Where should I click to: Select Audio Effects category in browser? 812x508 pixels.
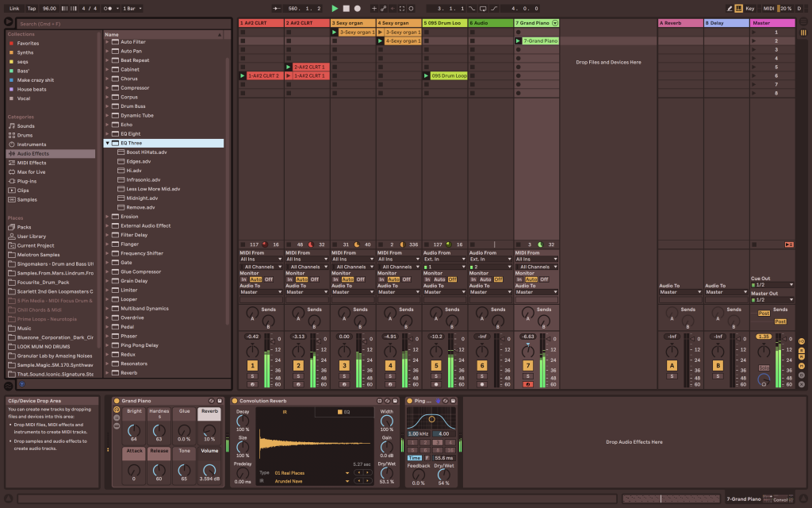[x=33, y=153]
